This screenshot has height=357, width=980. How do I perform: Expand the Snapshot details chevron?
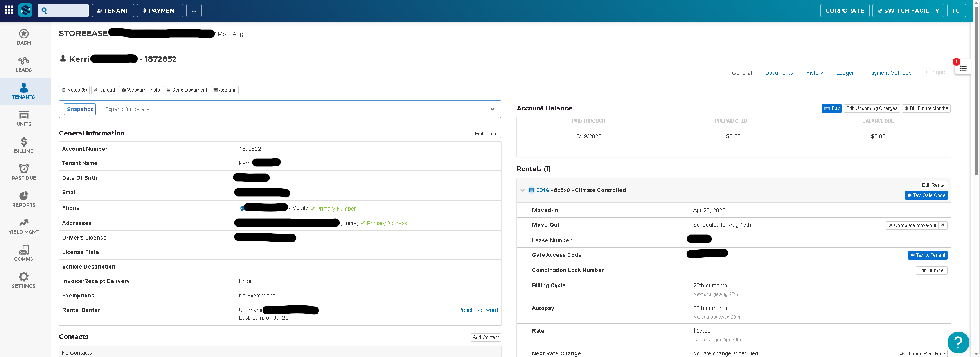coord(493,109)
